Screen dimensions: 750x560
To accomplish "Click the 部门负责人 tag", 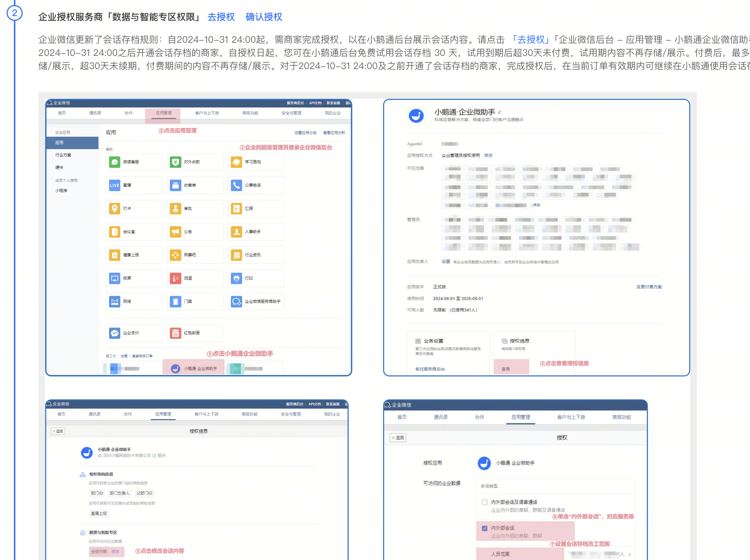I will (120, 493).
